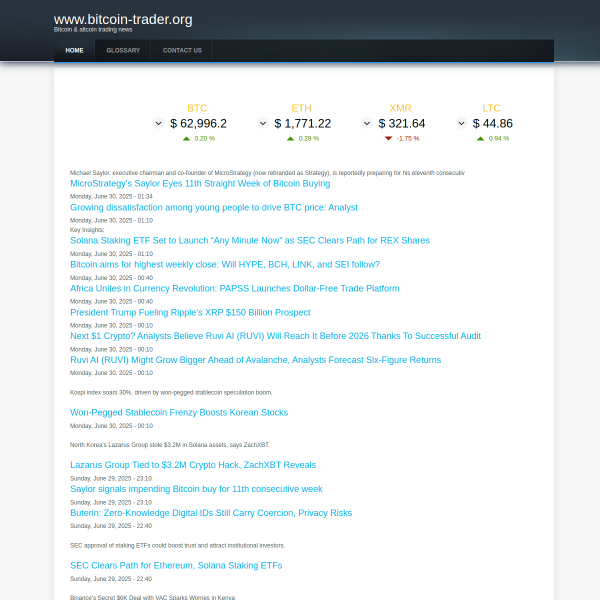Open the CONTACT US menu item
Viewport: 600px width, 600px height.
click(182, 51)
